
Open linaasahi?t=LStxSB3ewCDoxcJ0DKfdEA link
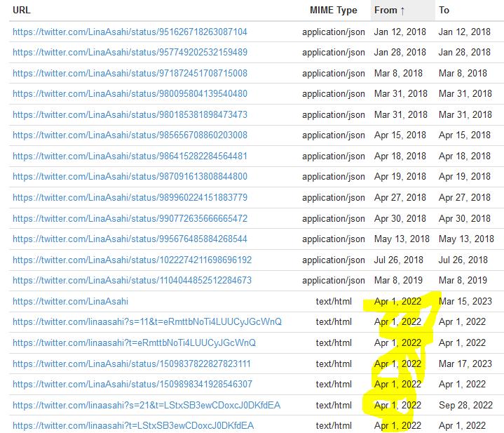(x=133, y=426)
